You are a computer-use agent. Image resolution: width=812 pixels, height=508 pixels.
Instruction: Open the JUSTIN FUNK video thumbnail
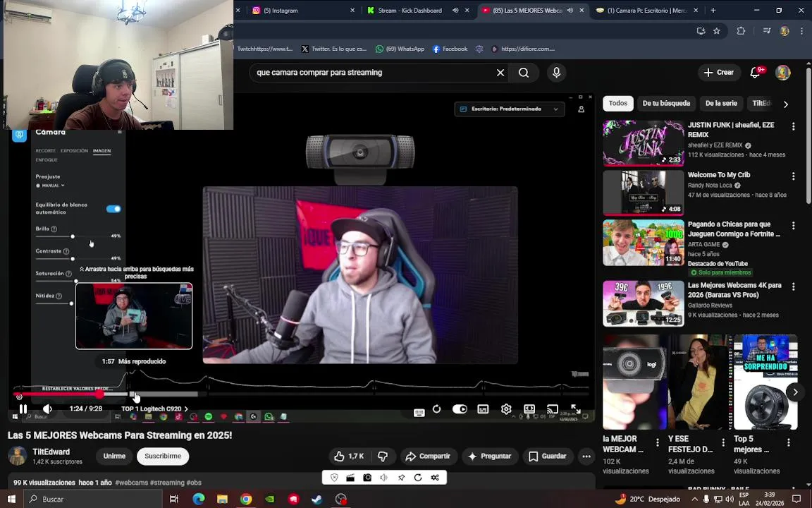643,143
